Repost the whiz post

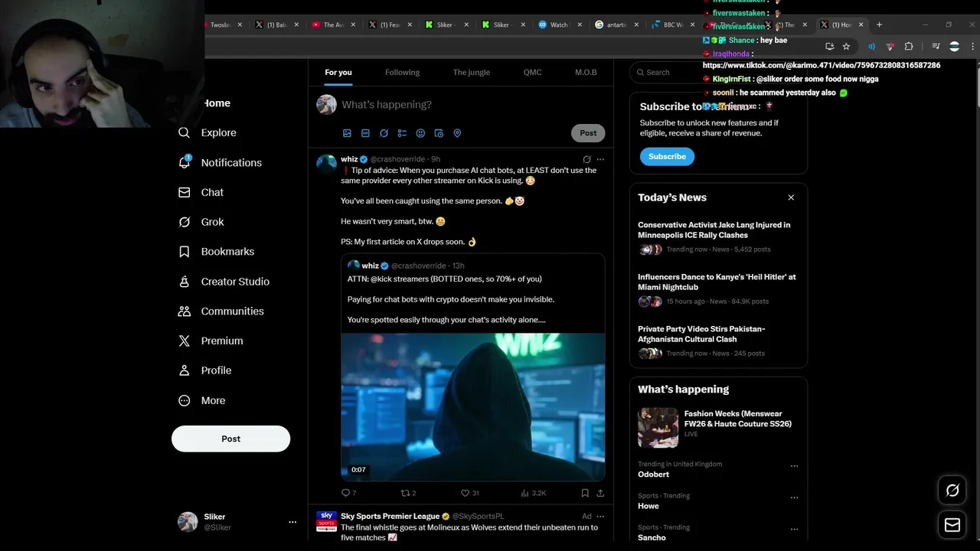click(408, 493)
